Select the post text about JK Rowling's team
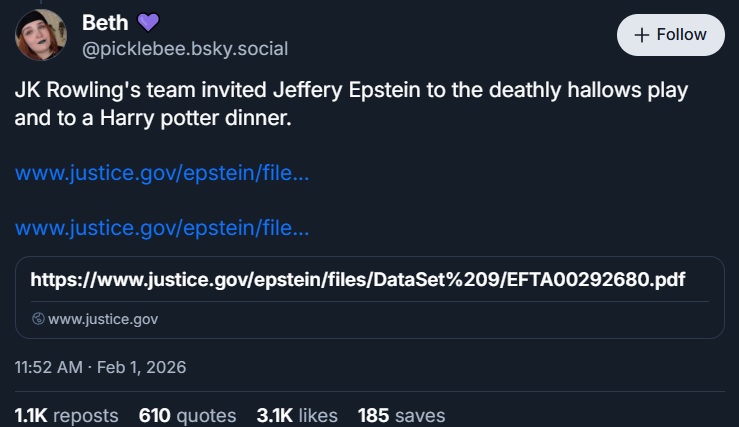 (351, 90)
